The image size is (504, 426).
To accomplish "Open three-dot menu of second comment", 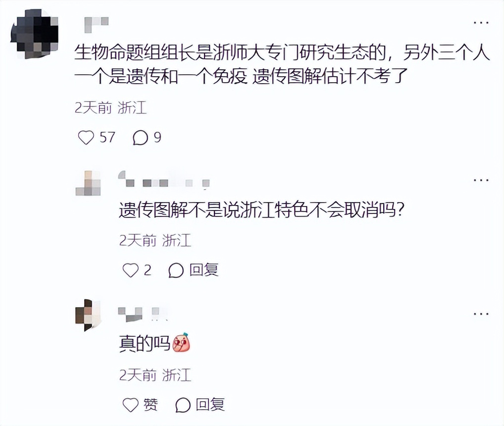I will (x=481, y=180).
